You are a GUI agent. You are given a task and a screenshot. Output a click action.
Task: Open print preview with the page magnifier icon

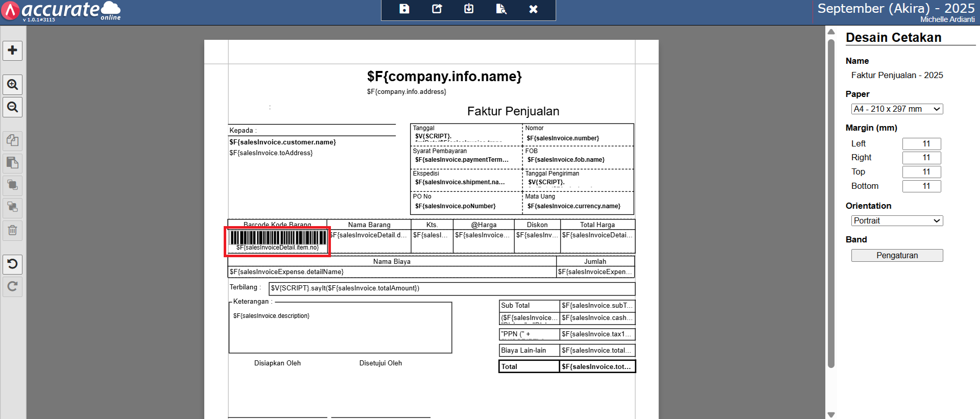[501, 9]
